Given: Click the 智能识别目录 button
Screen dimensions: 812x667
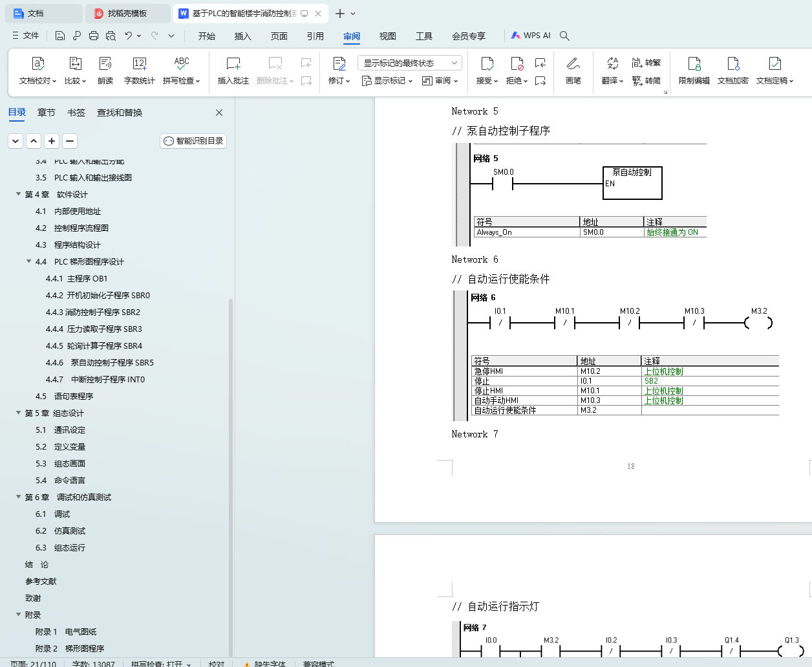Looking at the screenshot, I should [x=193, y=140].
